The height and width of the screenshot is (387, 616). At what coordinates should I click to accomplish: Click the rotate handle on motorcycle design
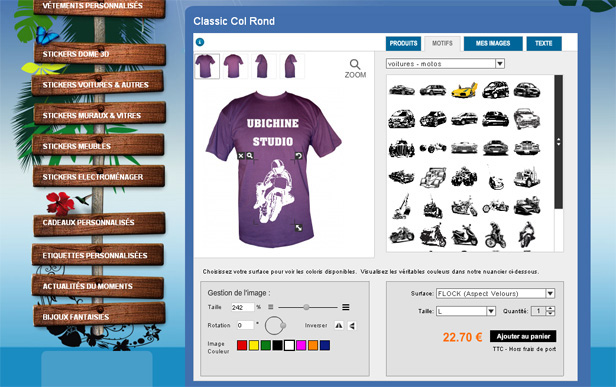tap(299, 156)
